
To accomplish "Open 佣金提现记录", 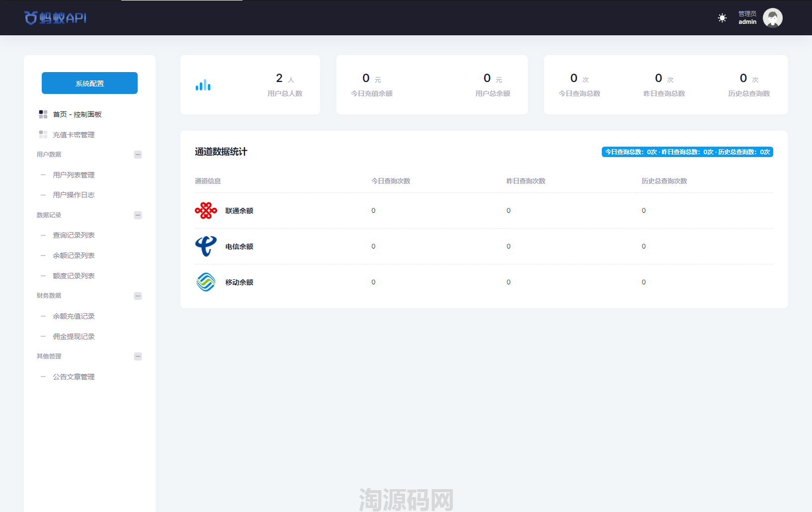I will tap(74, 337).
